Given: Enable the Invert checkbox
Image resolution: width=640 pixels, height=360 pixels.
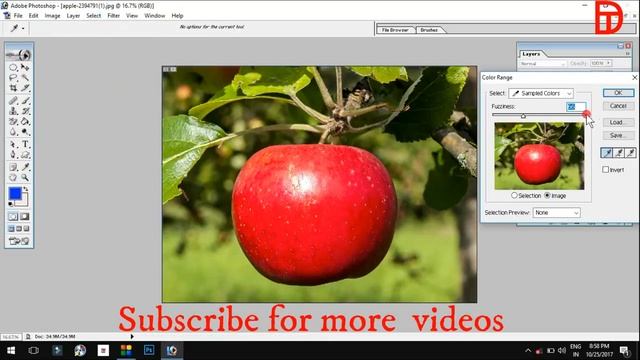Looking at the screenshot, I should pyautogui.click(x=606, y=169).
